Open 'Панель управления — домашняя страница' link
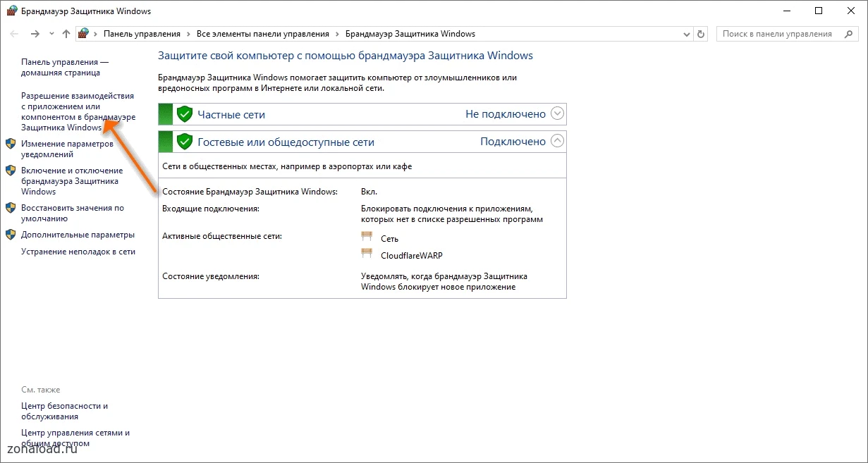 [x=65, y=67]
